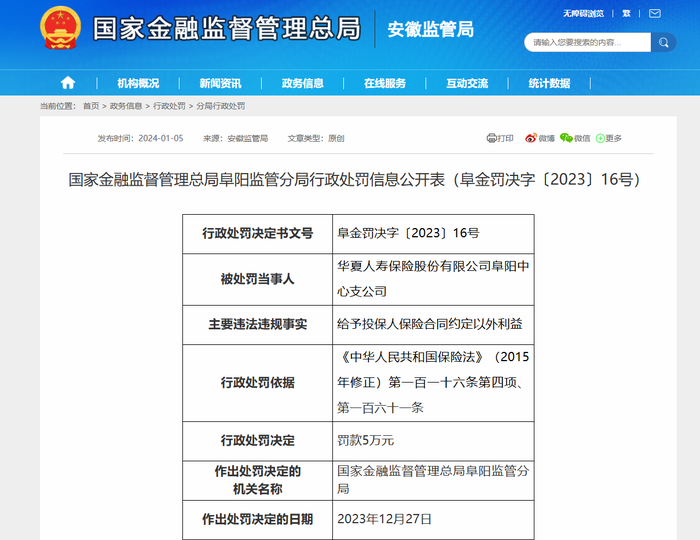Viewport: 700px width, 540px height.
Task: Open the 统计数据 menu
Action: point(549,83)
